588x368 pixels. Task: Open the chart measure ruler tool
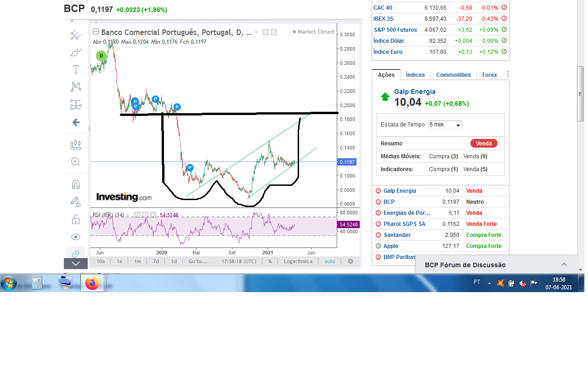click(x=76, y=144)
